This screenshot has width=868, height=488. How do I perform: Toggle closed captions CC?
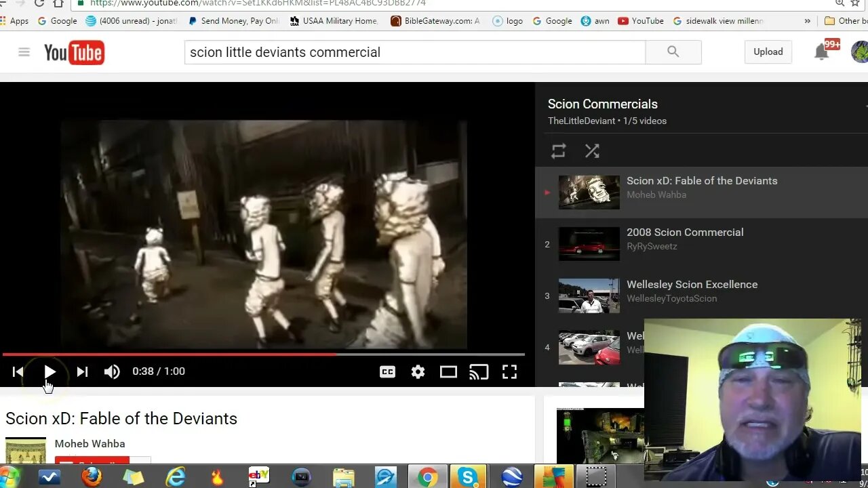point(387,371)
